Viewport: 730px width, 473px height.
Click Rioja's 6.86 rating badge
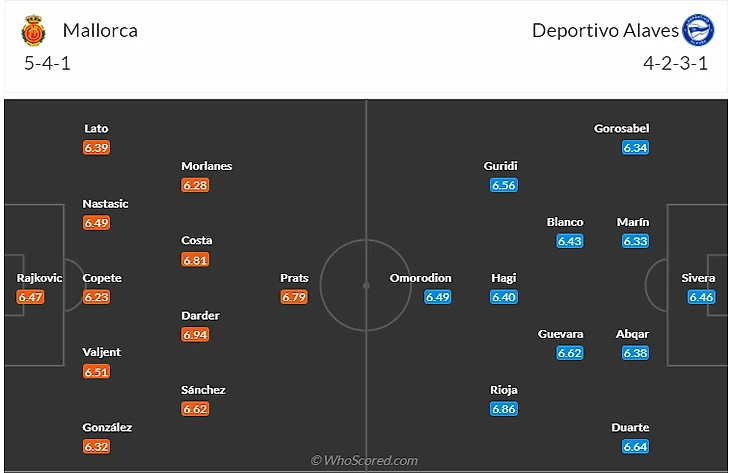point(504,409)
